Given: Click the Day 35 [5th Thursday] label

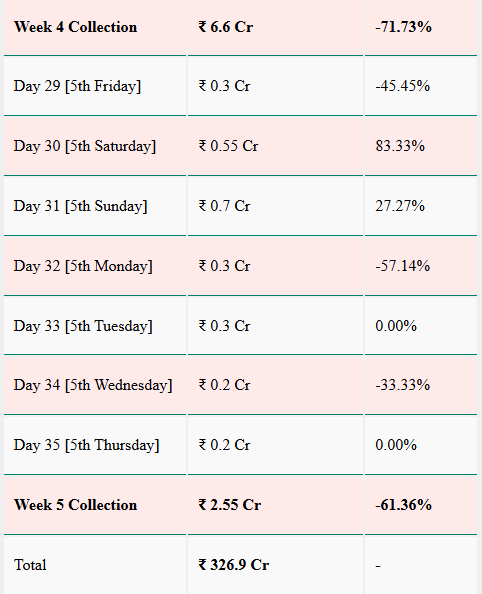Looking at the screenshot, I should pos(87,445).
